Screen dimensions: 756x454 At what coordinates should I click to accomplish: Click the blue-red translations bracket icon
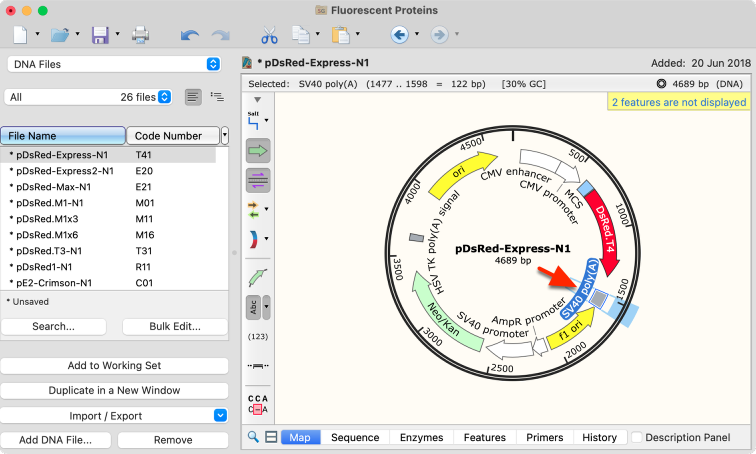click(254, 239)
